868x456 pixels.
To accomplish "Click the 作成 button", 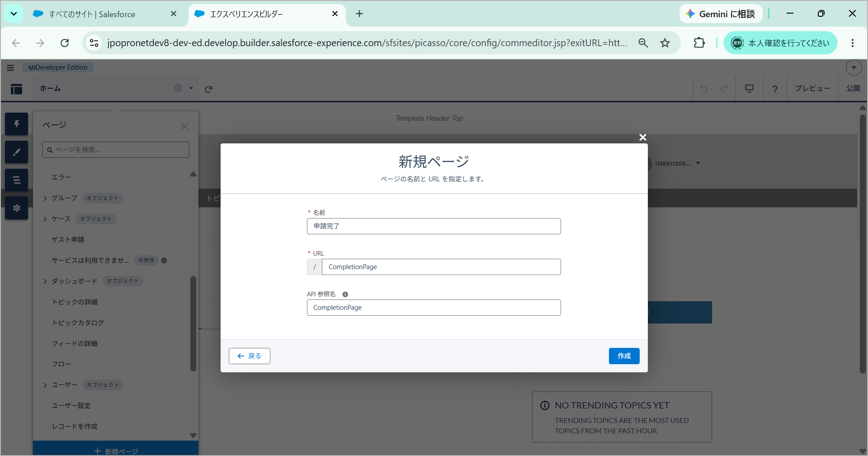I will [624, 356].
